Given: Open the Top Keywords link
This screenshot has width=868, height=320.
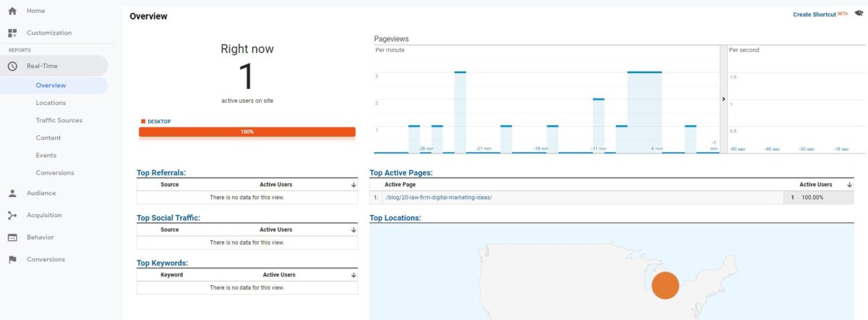Looking at the screenshot, I should (163, 264).
